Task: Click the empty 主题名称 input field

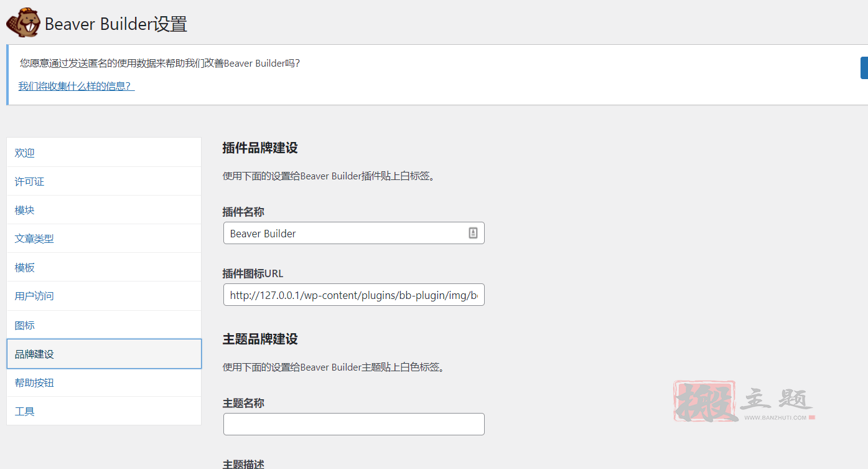Action: click(353, 424)
